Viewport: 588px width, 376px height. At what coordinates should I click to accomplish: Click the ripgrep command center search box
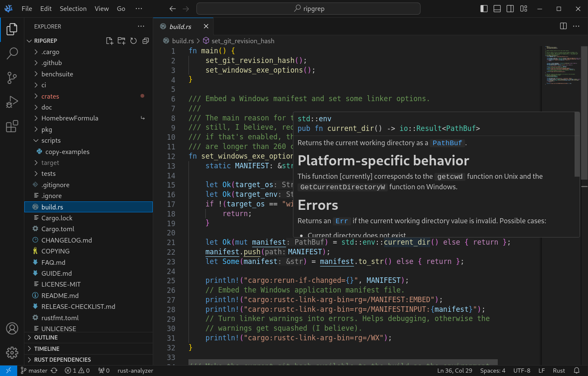(x=308, y=8)
